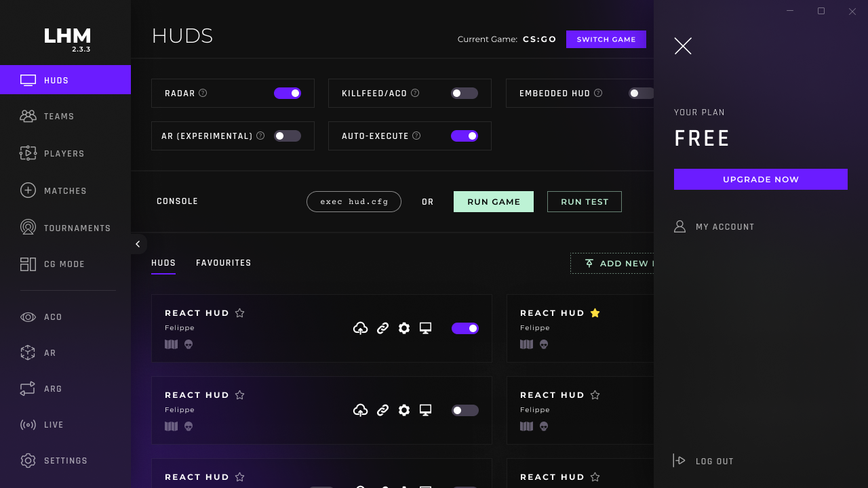Switch to the Favourites tab
868x488 pixels.
click(x=224, y=263)
